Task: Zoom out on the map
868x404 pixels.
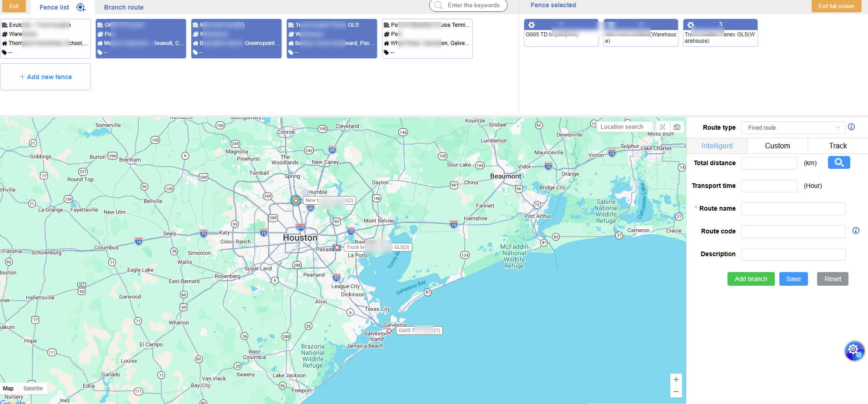Action: (676, 391)
